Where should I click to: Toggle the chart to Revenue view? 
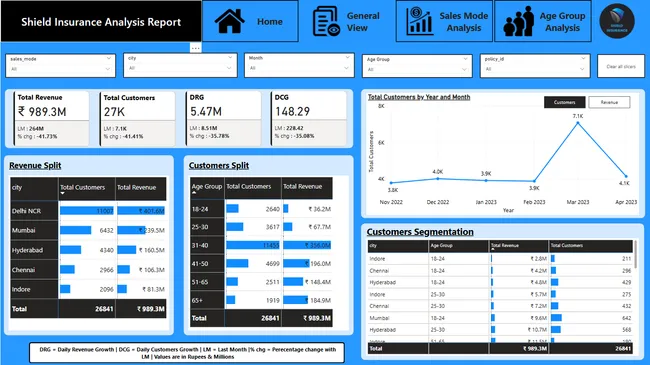tap(609, 102)
